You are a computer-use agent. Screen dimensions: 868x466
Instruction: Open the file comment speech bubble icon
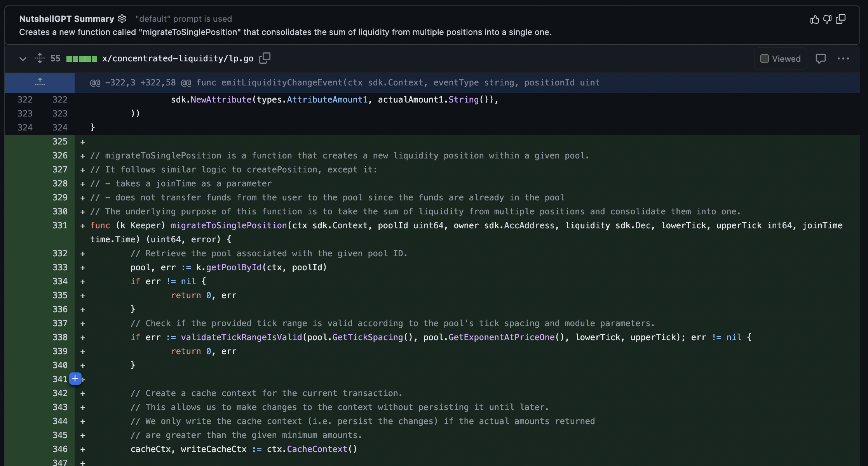[820, 59]
